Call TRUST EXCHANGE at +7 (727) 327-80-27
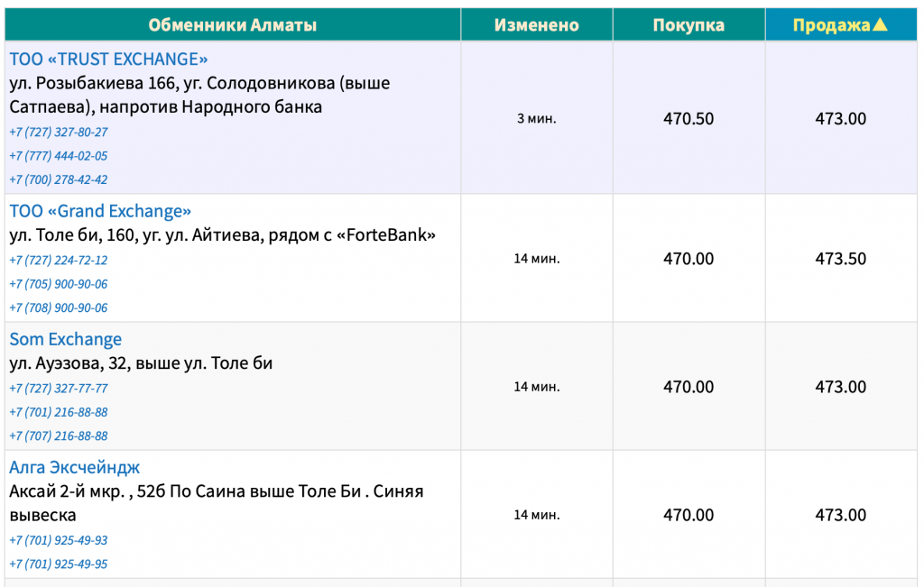Viewport: 924px width, 587px height. [59, 133]
